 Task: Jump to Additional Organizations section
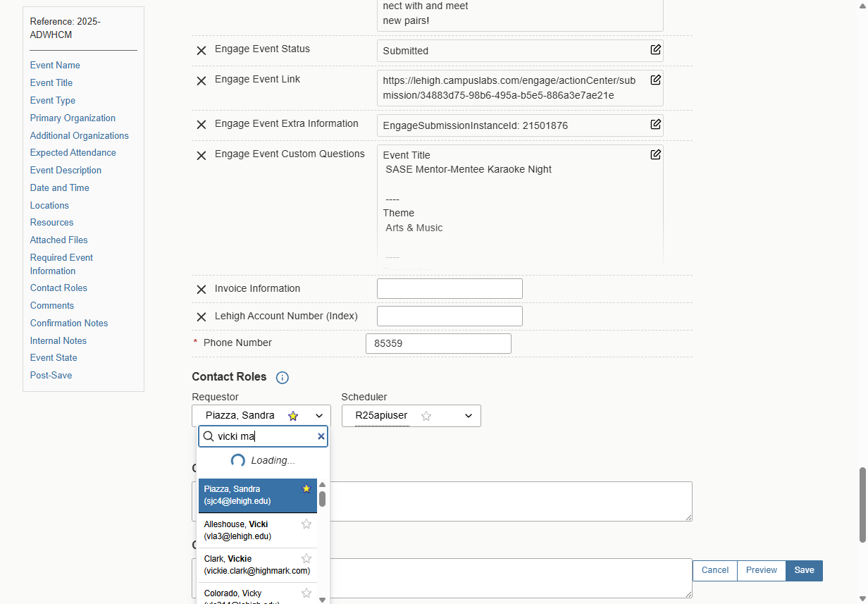80,135
